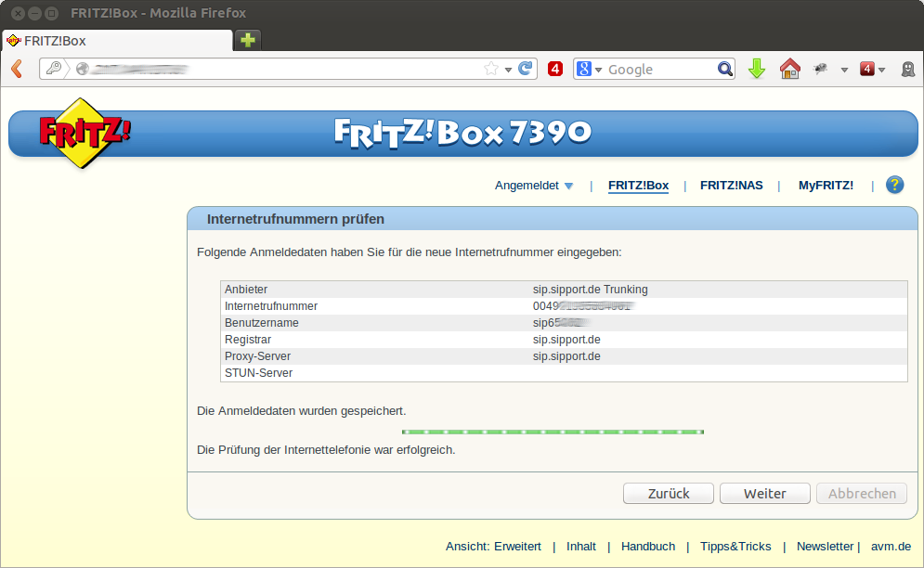924x568 pixels.
Task: Open the URL history dropdown arrow
Action: 508,70
